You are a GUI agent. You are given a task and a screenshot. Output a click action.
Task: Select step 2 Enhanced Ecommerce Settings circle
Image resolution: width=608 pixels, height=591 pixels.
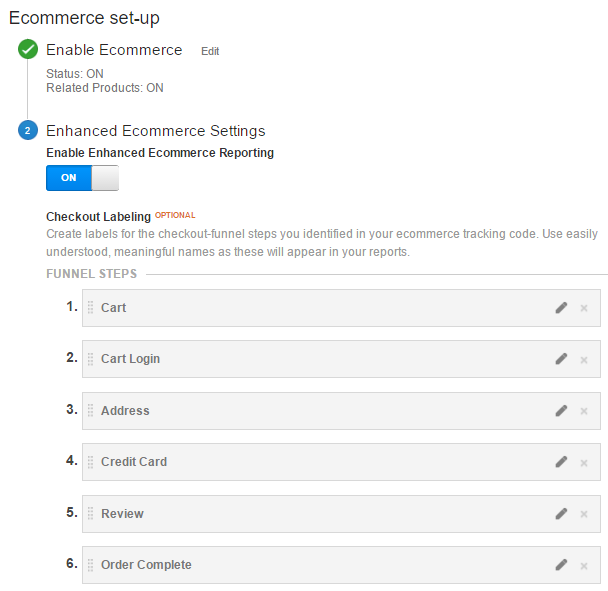click(x=28, y=130)
